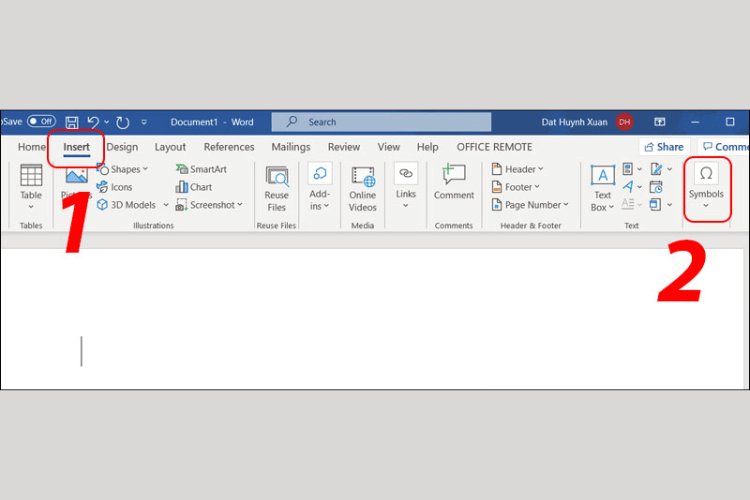
Task: Open the Review tab
Action: click(344, 147)
